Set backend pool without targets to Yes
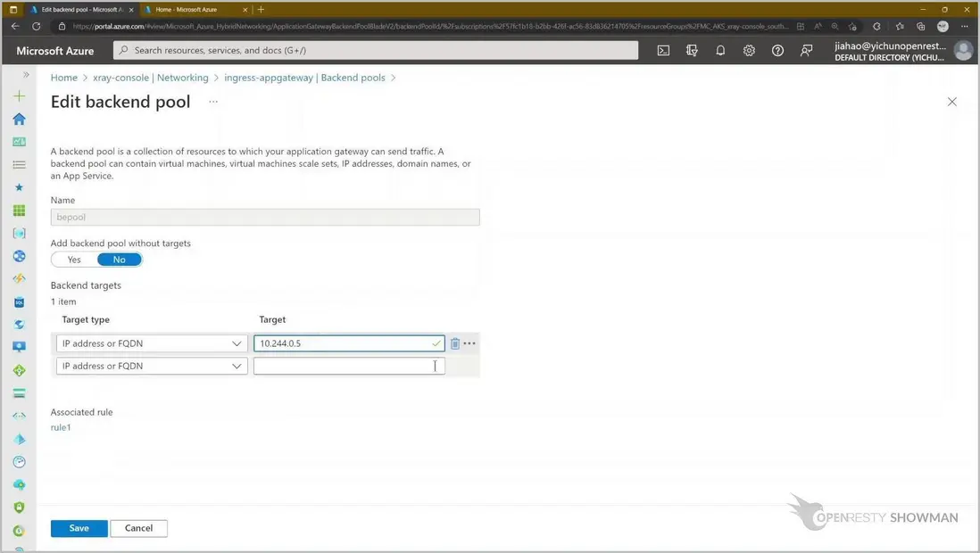The image size is (980, 553). 74,260
